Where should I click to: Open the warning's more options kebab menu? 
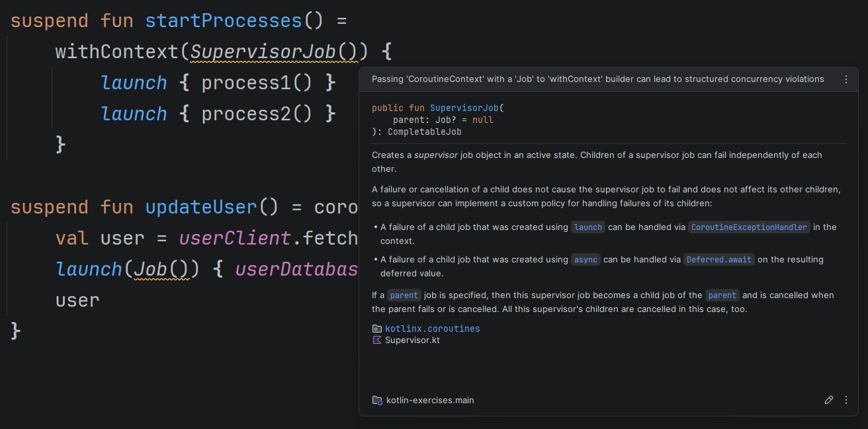[x=846, y=79]
